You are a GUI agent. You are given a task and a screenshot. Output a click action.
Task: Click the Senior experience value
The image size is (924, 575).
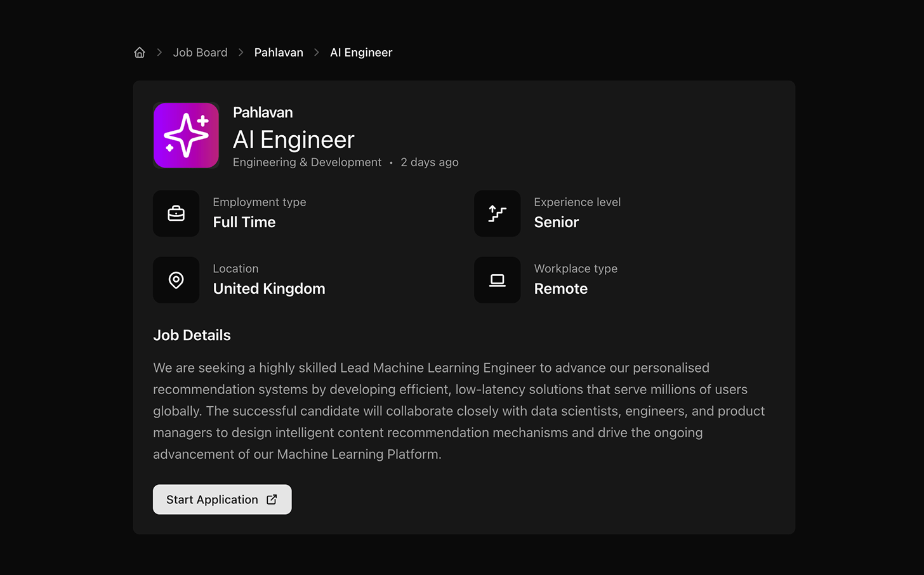point(557,222)
